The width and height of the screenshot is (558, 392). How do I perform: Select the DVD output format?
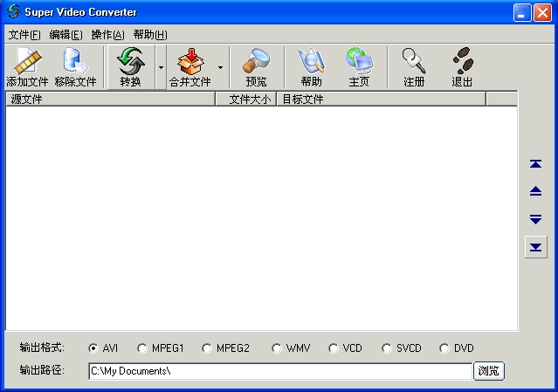pos(457,347)
